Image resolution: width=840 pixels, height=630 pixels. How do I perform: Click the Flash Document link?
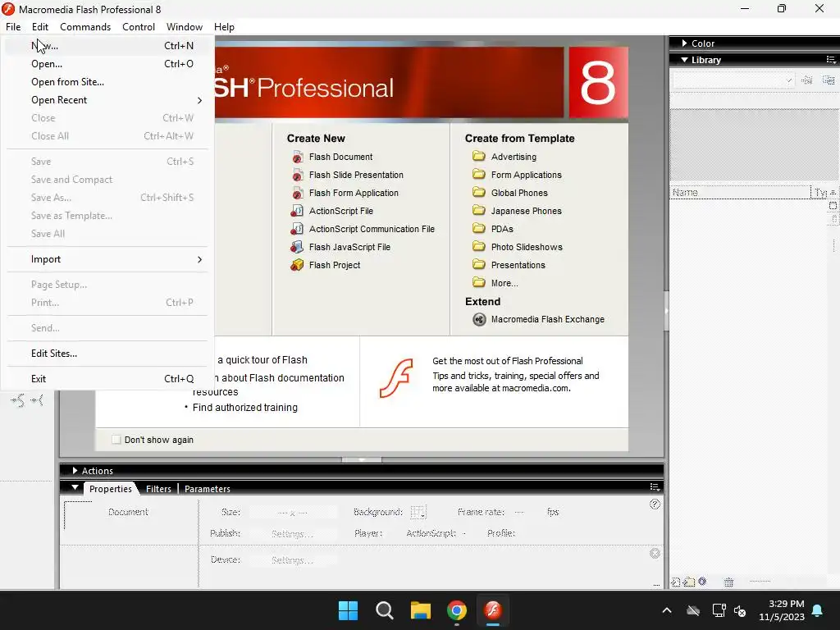340,157
